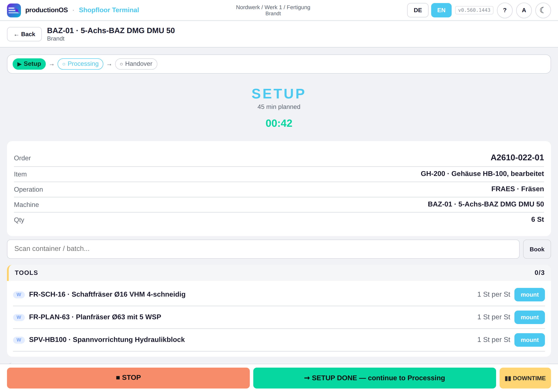558x392 pixels.
Task: Click the item GH-200 Gehäuse HB-100 value
Action: tap(482, 174)
